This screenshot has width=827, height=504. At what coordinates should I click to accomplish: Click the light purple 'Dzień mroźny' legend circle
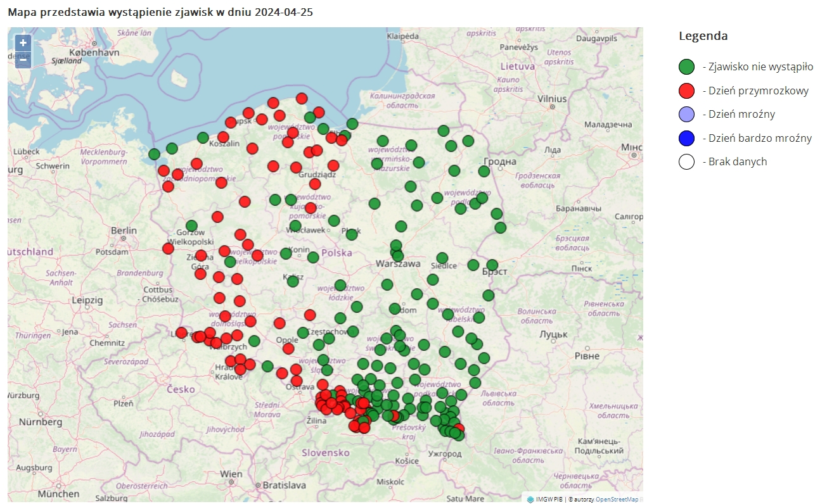click(687, 114)
